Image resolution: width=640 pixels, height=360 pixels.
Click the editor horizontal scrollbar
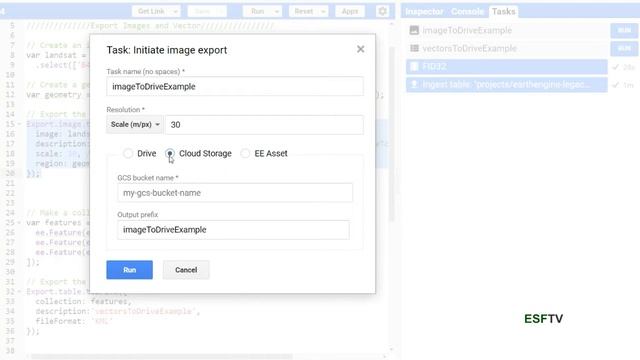point(162,356)
